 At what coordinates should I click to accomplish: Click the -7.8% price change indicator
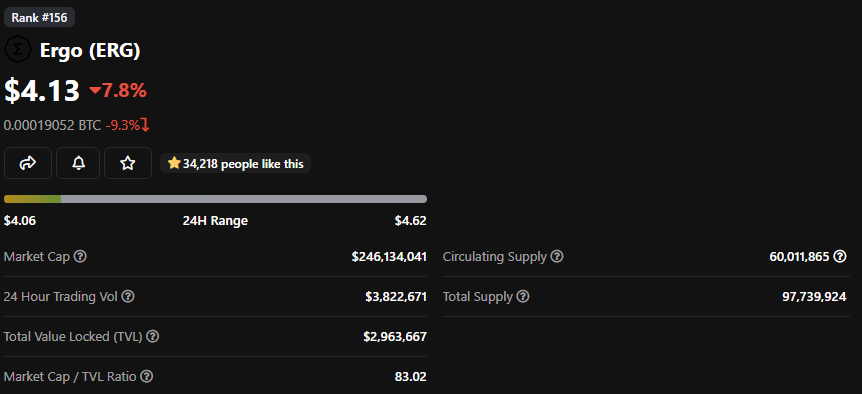[x=118, y=90]
